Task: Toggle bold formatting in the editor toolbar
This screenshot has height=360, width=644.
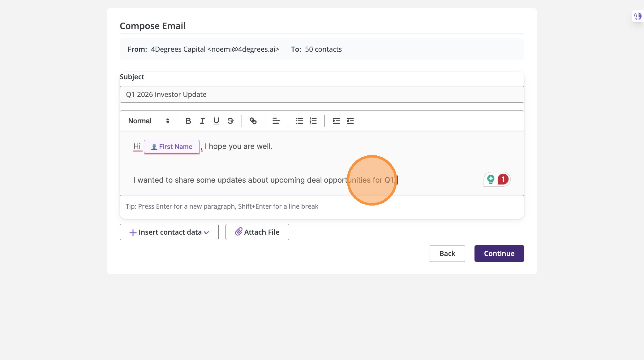Action: click(188, 121)
